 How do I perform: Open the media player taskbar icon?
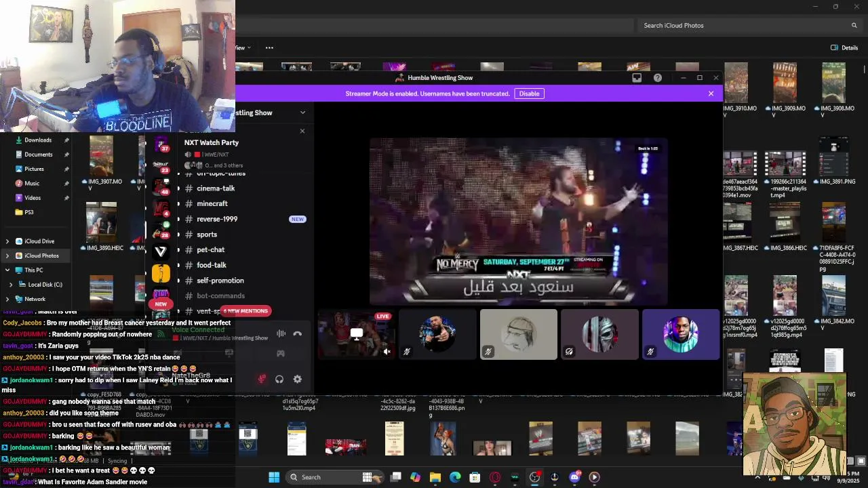(x=595, y=477)
